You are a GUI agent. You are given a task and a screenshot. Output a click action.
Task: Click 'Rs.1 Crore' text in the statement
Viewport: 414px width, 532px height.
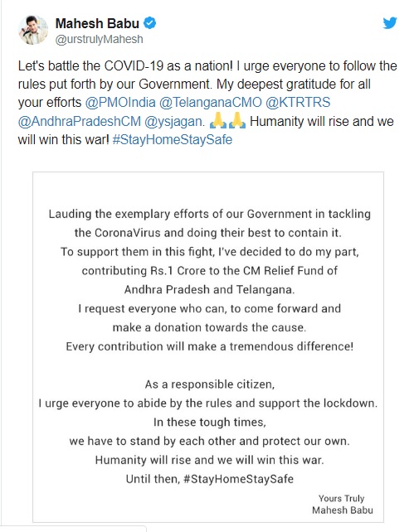tap(182, 271)
